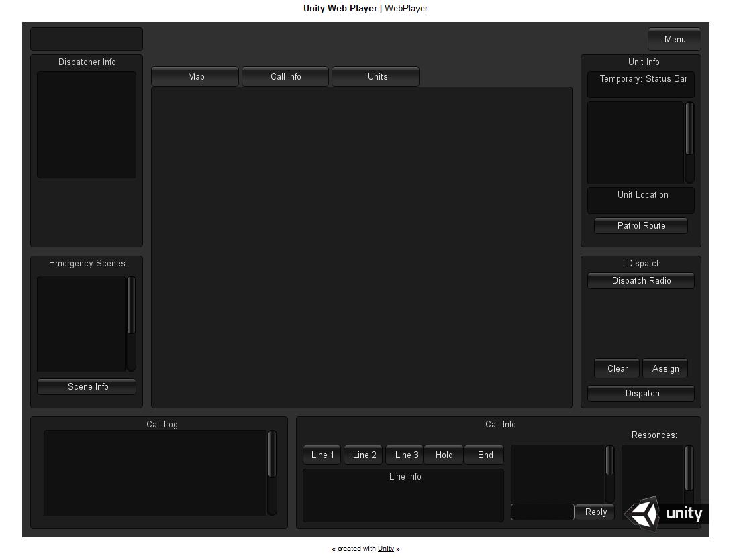Click the Call Log scrollbar
Viewport: 739px width, 560px height.
[272, 472]
